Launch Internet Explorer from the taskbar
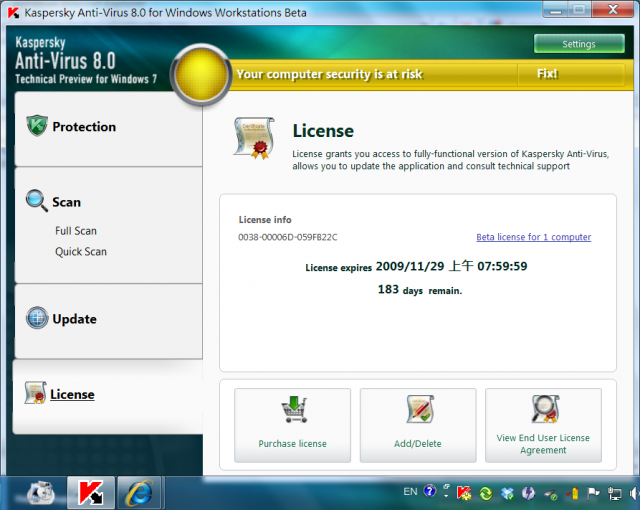This screenshot has height=510, width=640. (x=140, y=493)
